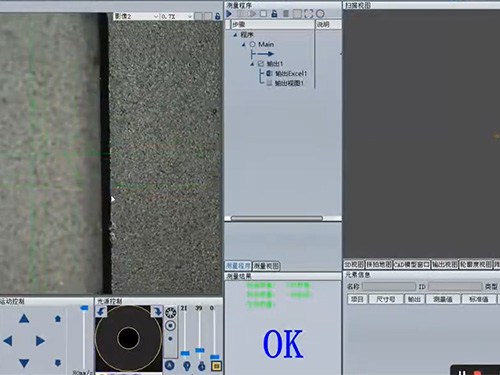Viewport: 500px width, 375px height.
Task: Select the Main radio circle in the program tree
Action: click(252, 44)
